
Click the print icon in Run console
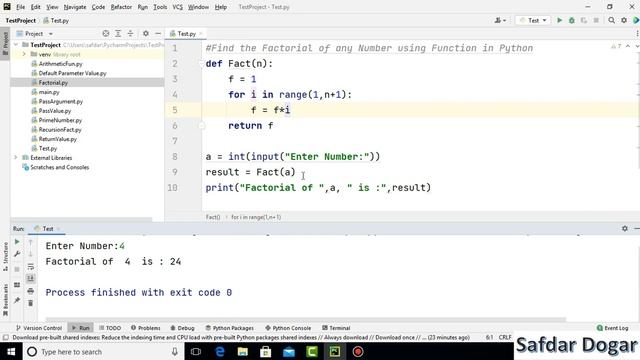31,291
